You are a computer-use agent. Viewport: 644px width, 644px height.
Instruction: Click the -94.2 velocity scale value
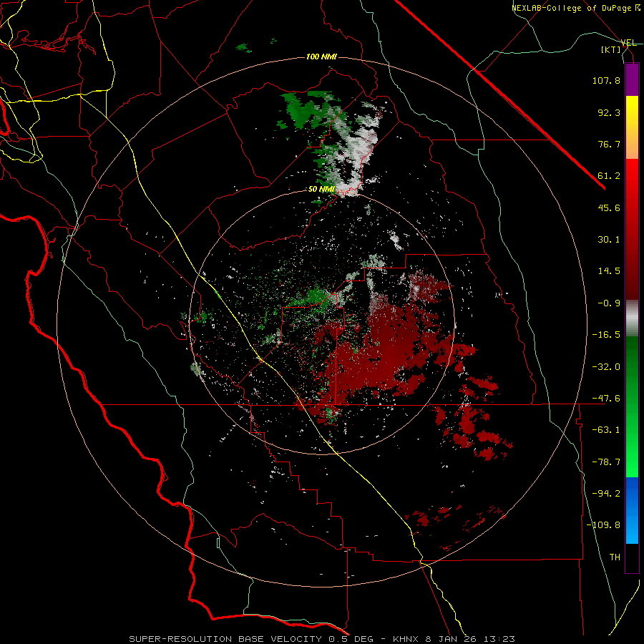click(x=606, y=494)
